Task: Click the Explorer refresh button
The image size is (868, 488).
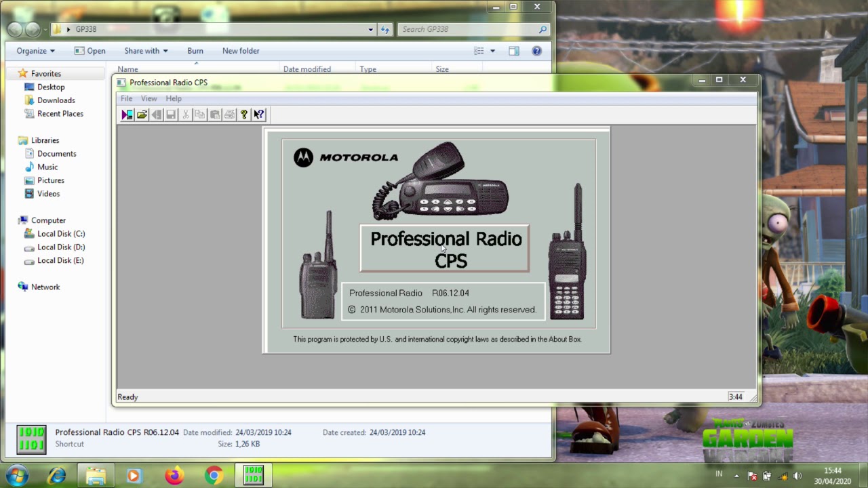Action: [385, 29]
